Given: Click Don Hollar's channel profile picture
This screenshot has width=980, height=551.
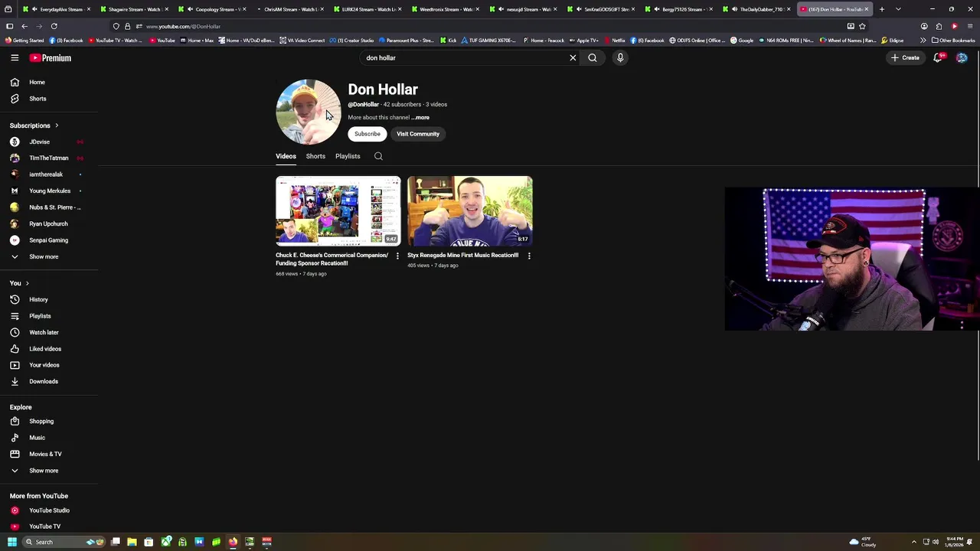Looking at the screenshot, I should click(x=309, y=112).
